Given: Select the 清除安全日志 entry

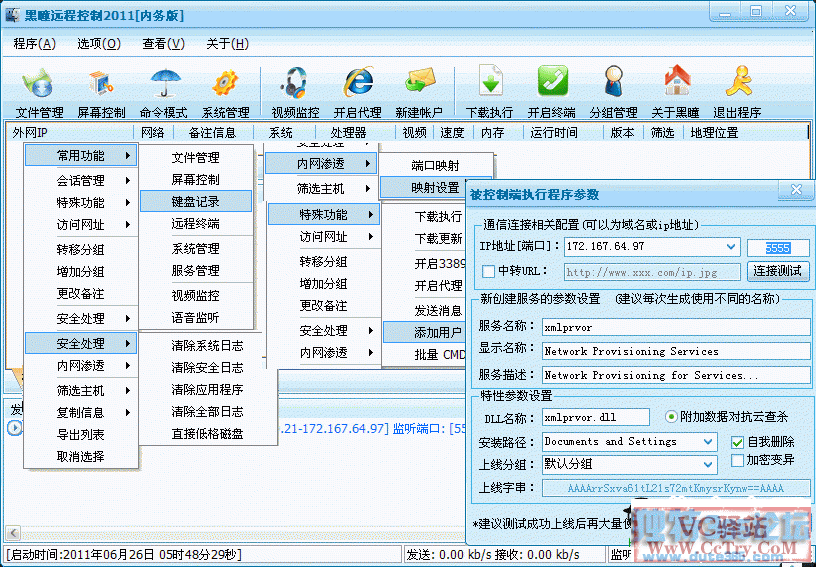Looking at the screenshot, I should click(208, 367).
